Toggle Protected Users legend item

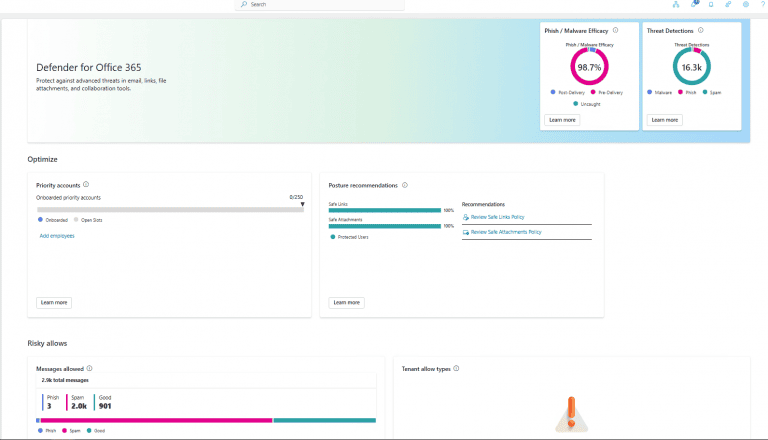tap(350, 237)
